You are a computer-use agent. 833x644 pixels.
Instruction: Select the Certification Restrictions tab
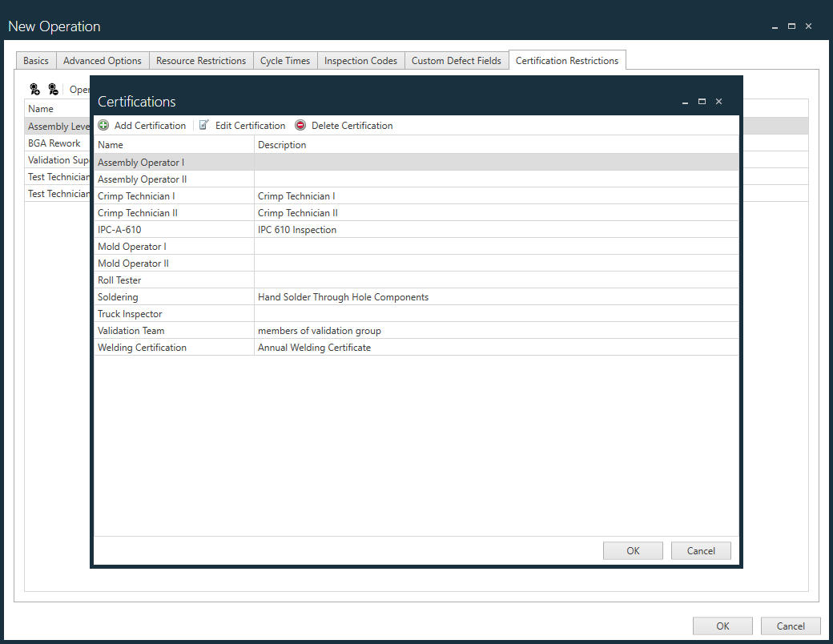coord(567,60)
